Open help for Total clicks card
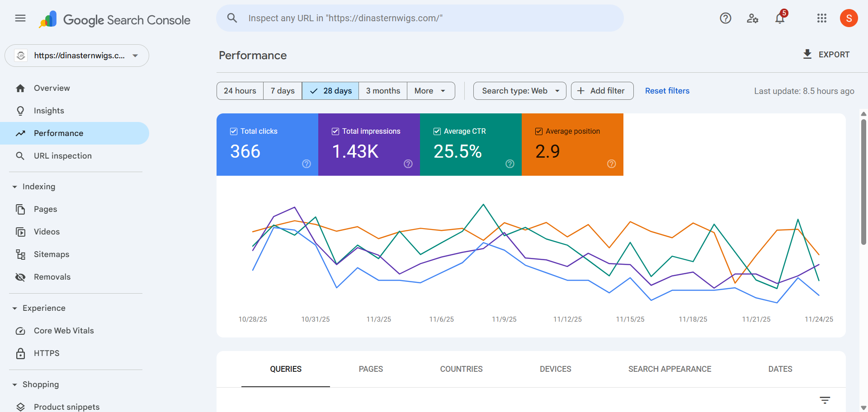The width and height of the screenshot is (868, 412). tap(307, 164)
